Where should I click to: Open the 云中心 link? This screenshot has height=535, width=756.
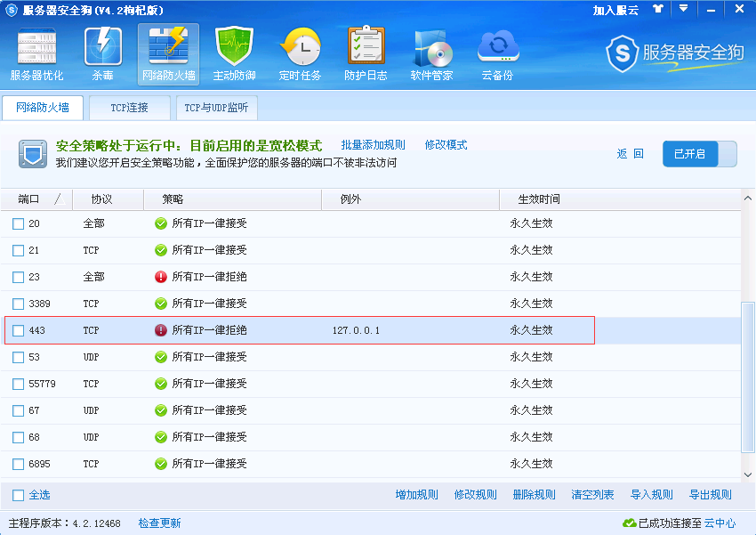point(720,523)
